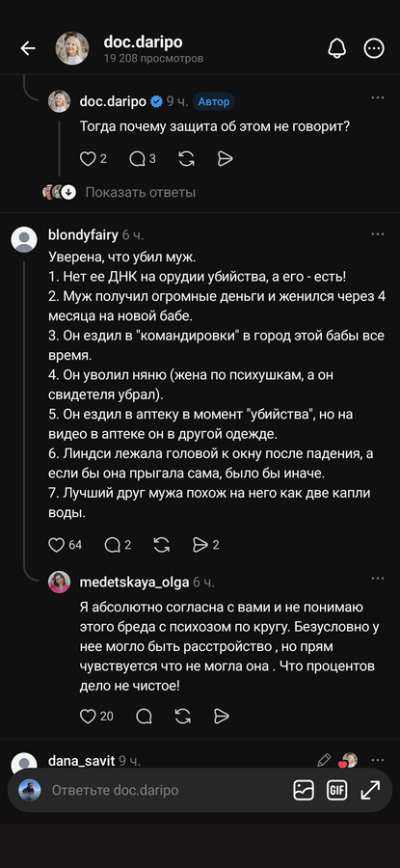Screen dimensions: 400x868
Task: Open the blondyfairy username profile link
Action: pos(84,235)
